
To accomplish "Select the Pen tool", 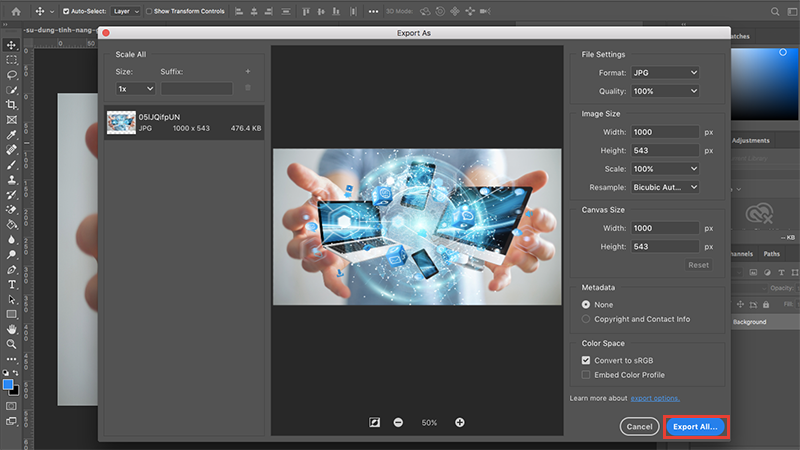I will [x=11, y=269].
